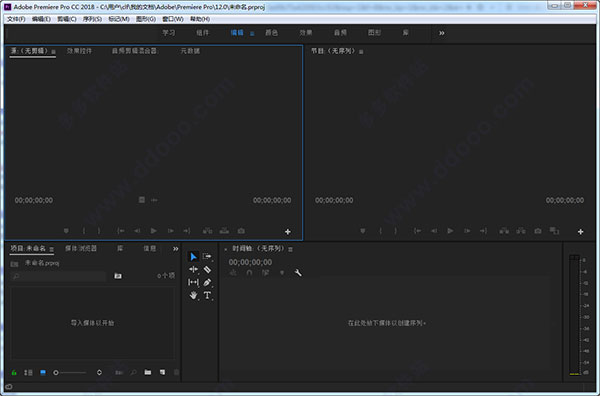Click create bin from search query icon
This screenshot has width=600, height=396.
tap(118, 276)
